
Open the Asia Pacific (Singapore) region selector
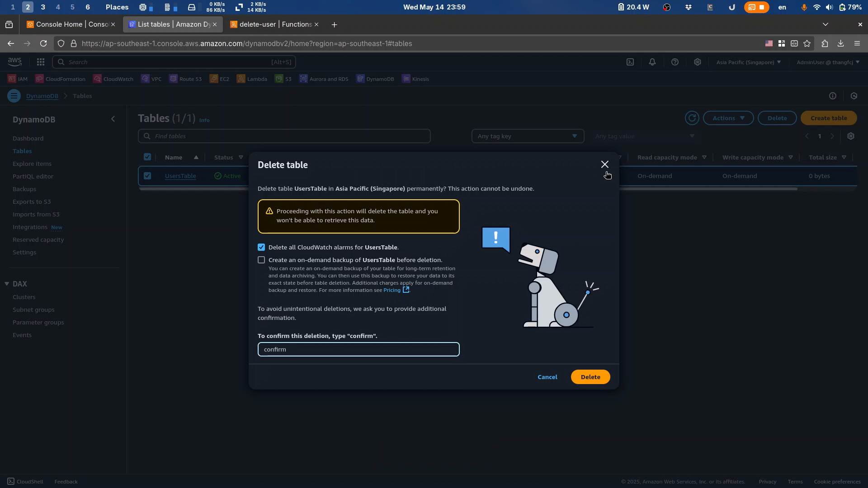coord(748,62)
